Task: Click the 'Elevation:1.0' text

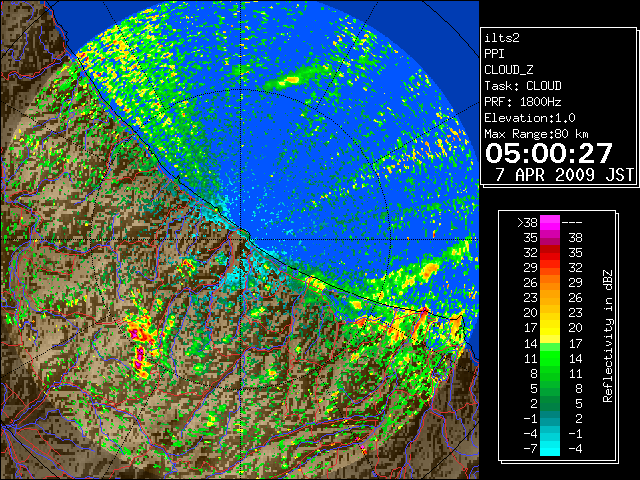Action: point(530,118)
